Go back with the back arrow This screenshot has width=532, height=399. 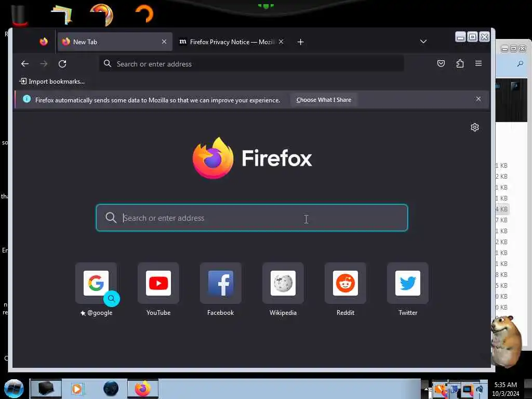[x=25, y=64]
